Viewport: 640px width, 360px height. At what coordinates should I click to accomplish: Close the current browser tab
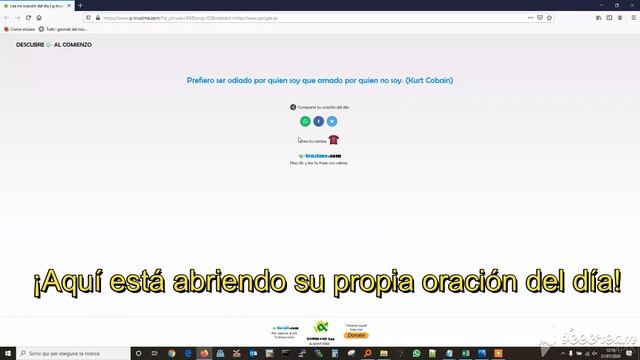69,6
